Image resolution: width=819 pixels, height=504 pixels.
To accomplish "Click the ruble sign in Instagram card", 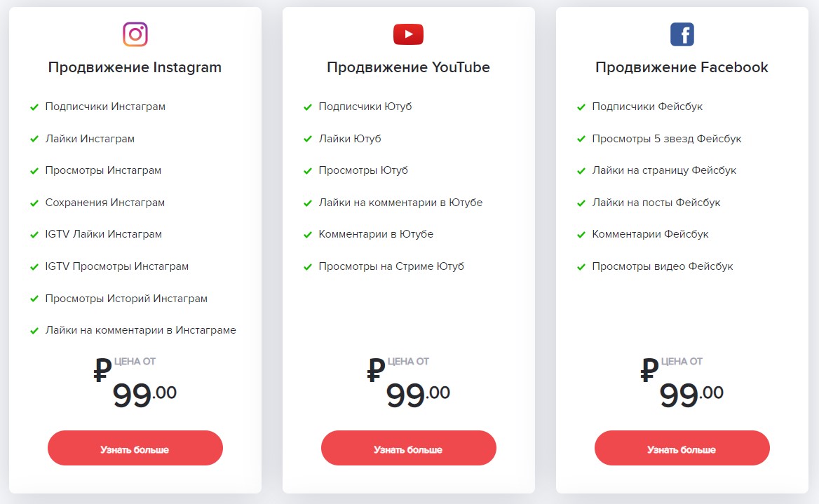I will pyautogui.click(x=102, y=370).
